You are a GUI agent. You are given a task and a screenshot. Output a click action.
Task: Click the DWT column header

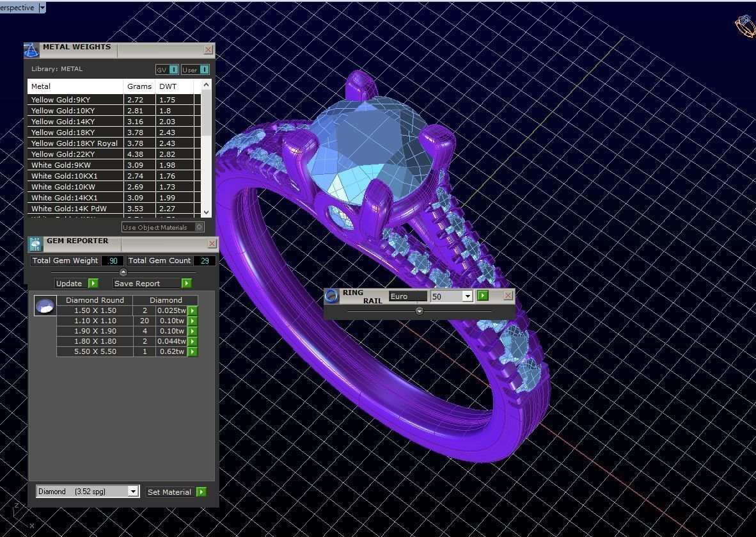tap(174, 86)
